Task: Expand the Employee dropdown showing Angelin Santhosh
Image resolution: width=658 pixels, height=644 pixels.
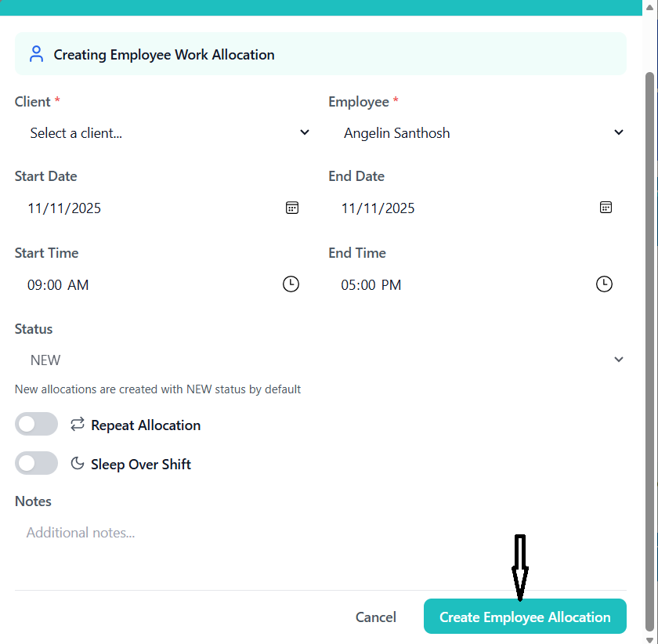Action: coord(476,133)
